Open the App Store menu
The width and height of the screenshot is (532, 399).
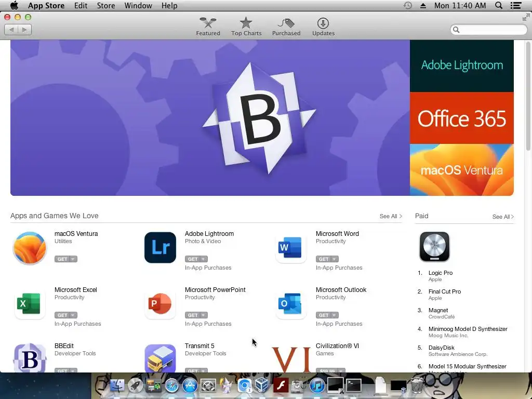(46, 5)
